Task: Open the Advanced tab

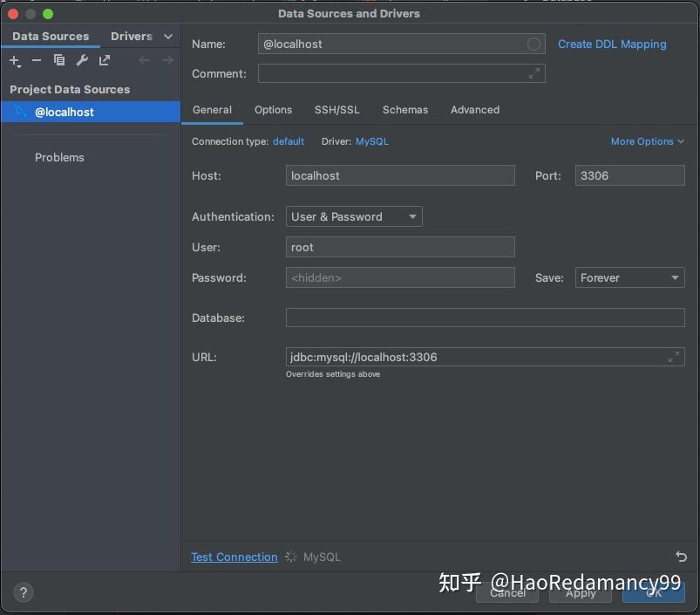Action: tap(475, 110)
